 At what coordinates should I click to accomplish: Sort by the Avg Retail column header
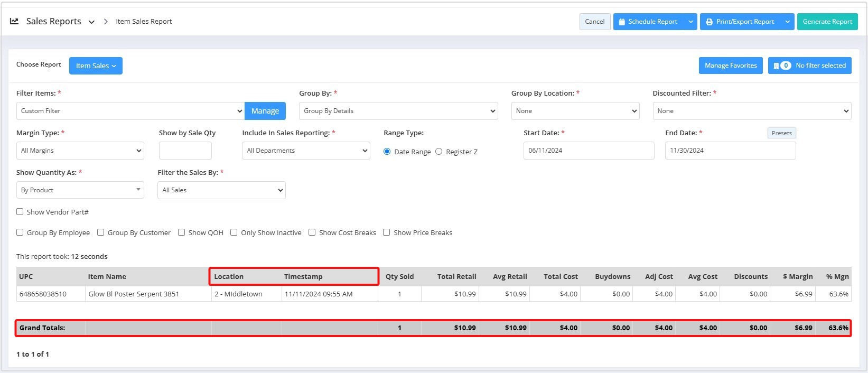click(510, 276)
